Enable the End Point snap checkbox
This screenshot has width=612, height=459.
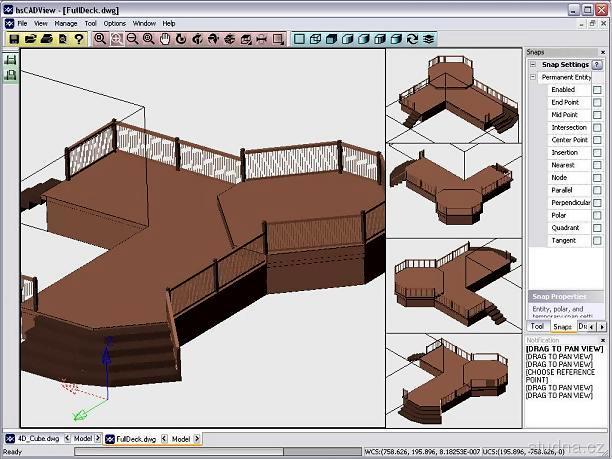click(x=597, y=102)
